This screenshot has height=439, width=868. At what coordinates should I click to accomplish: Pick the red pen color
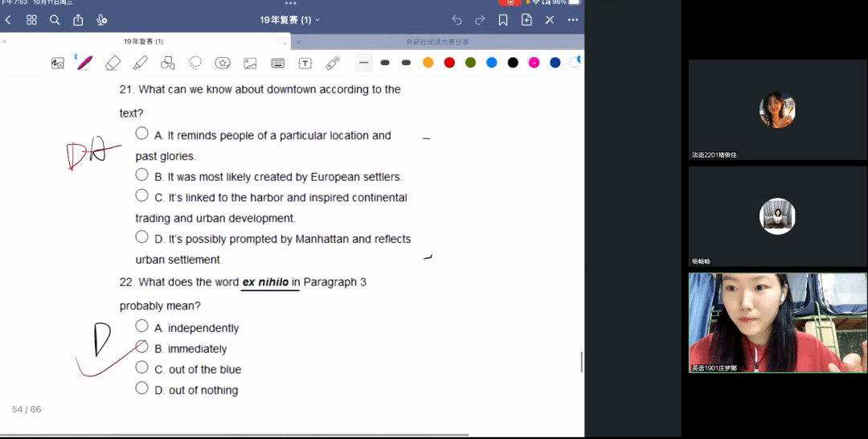tap(449, 63)
